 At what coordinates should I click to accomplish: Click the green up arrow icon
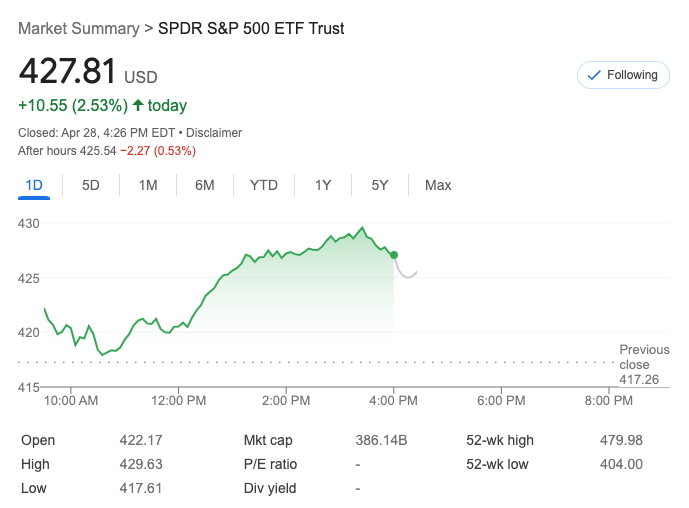click(x=138, y=105)
